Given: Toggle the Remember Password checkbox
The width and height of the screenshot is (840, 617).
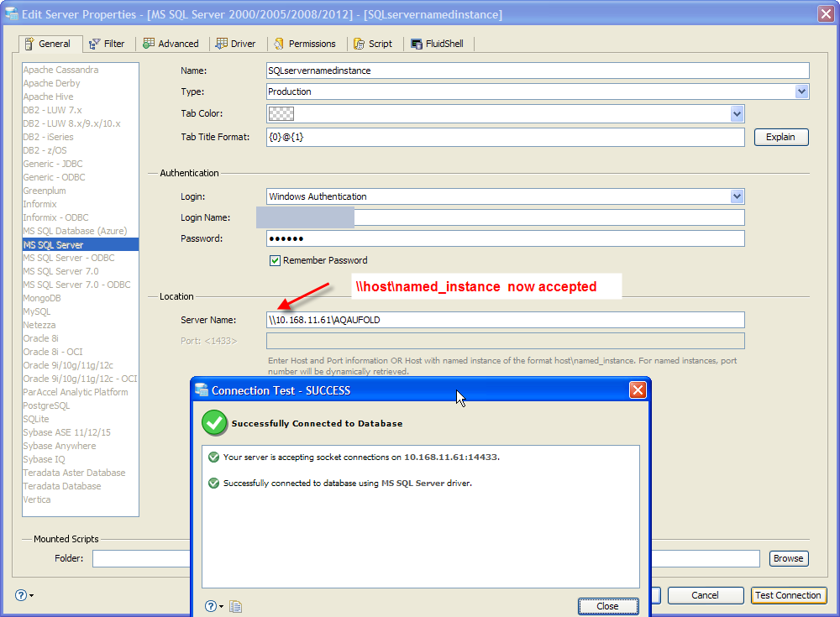Looking at the screenshot, I should coord(275,261).
